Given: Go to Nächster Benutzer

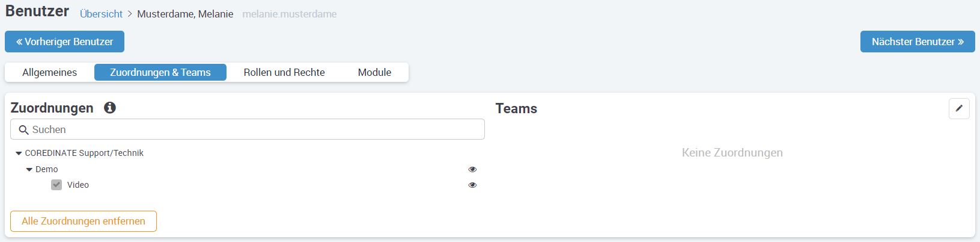Looking at the screenshot, I should click(918, 42).
